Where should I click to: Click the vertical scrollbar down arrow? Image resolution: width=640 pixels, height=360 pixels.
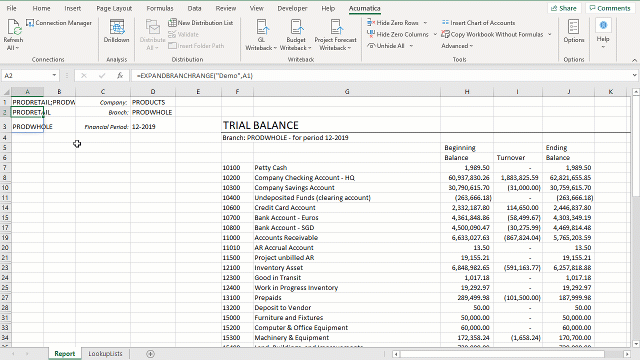pos(636,344)
